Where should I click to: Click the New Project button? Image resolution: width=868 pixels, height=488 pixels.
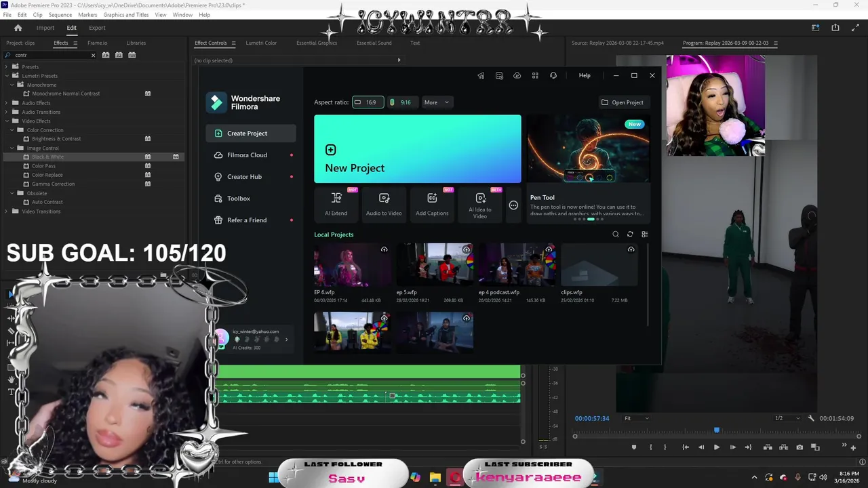coord(418,149)
